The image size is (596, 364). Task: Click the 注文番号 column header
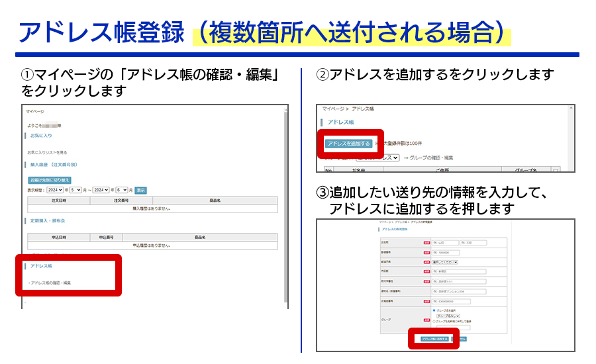(x=121, y=201)
